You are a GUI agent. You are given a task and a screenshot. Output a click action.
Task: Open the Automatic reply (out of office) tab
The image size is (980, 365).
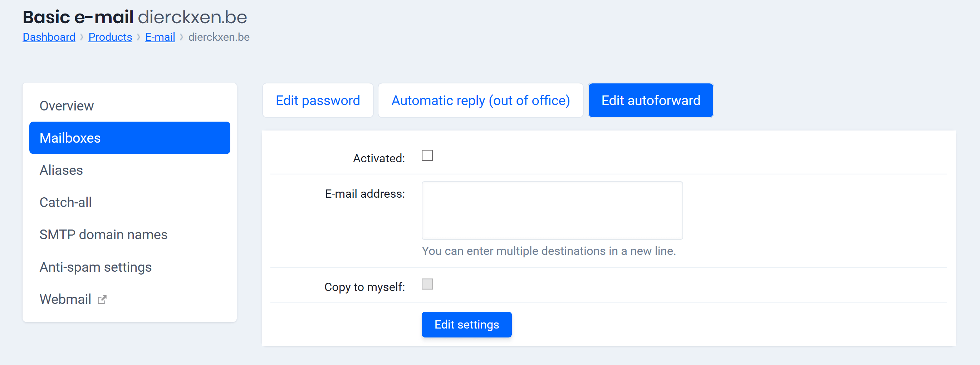[480, 100]
